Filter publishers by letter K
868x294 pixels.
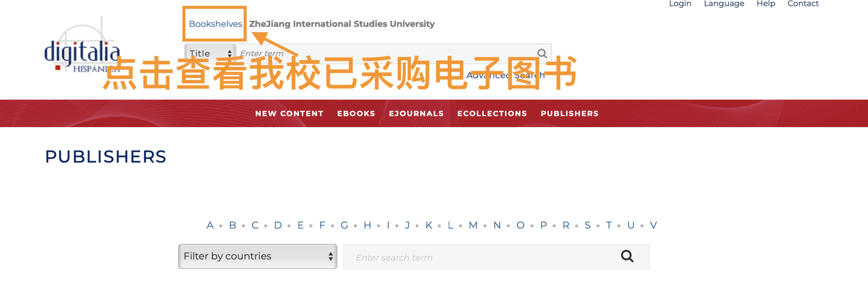tap(429, 225)
